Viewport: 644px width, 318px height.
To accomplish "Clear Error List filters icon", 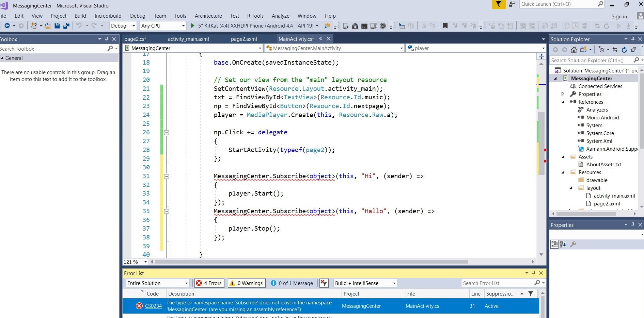I will 324,283.
